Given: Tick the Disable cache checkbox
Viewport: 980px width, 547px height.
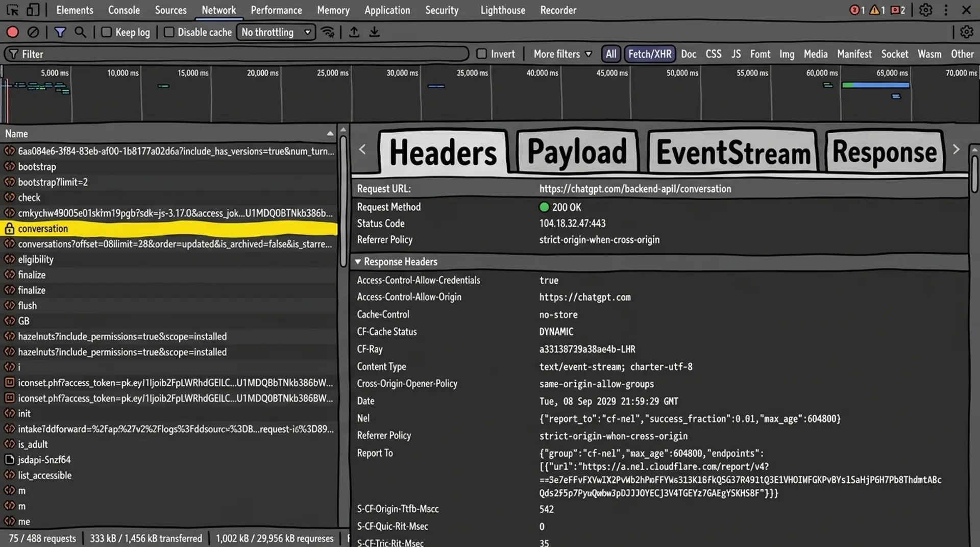Looking at the screenshot, I should coord(168,32).
